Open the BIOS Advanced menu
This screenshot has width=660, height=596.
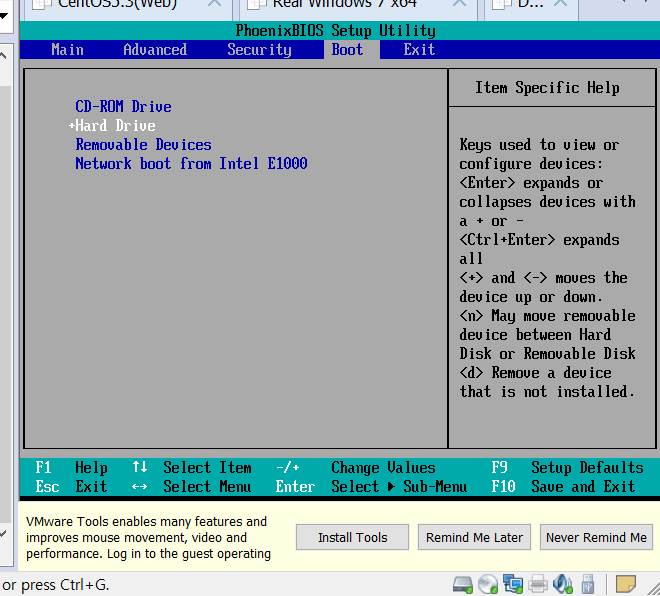pyautogui.click(x=155, y=50)
